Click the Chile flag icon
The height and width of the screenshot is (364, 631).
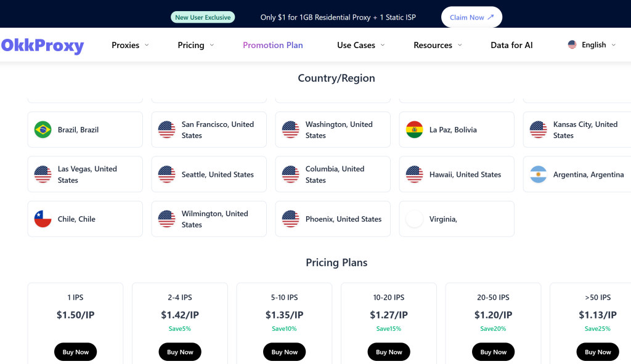(x=43, y=219)
